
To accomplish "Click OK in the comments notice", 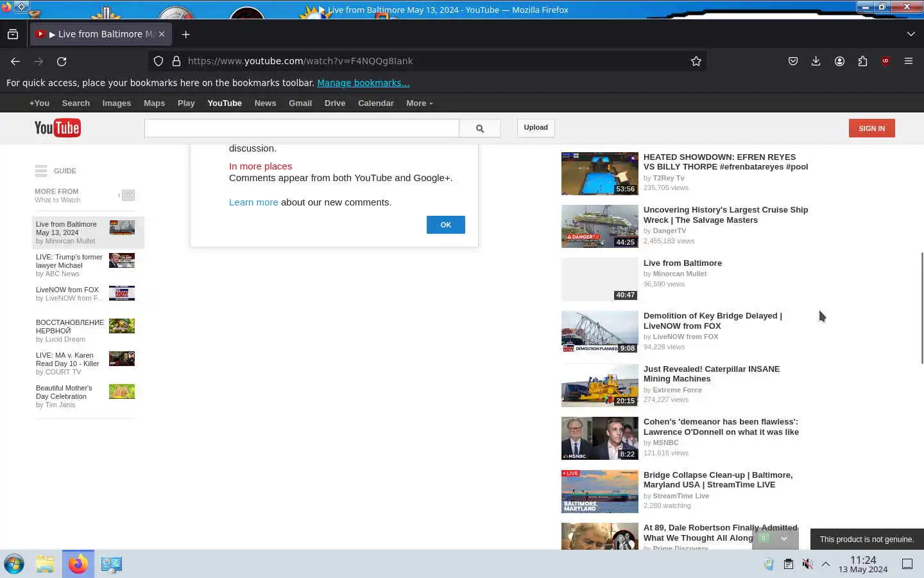I will (x=445, y=225).
